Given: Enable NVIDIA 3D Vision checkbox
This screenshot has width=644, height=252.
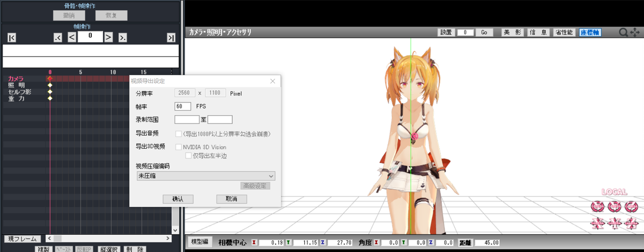Looking at the screenshot, I should pyautogui.click(x=178, y=147).
